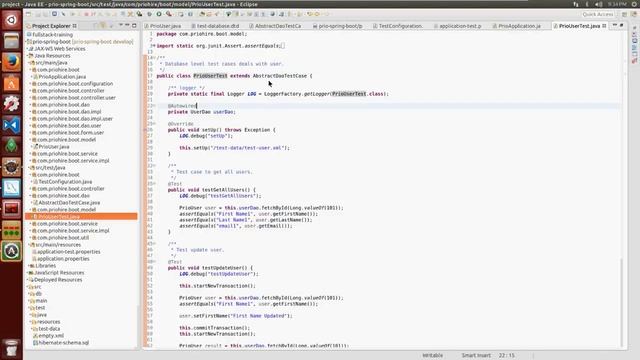Click 'Writable' in the status bar
Screen dimensions: 640x360
[x=432, y=355]
